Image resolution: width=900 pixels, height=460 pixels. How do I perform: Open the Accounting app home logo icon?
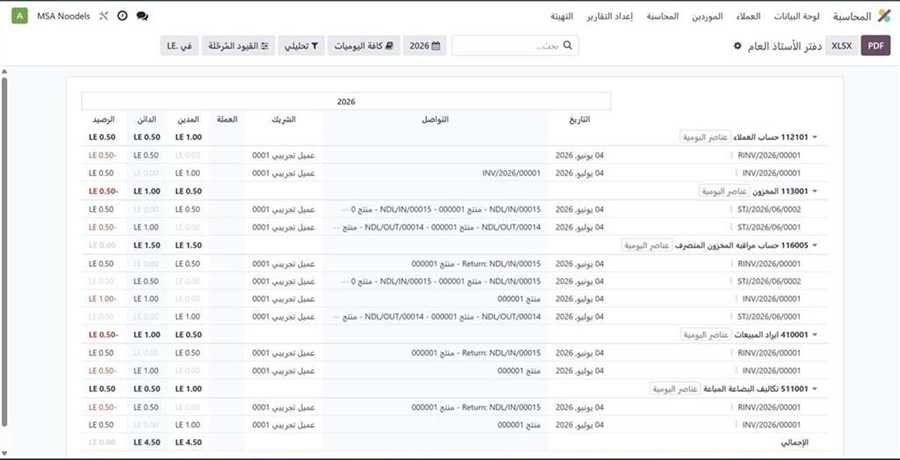tap(882, 16)
